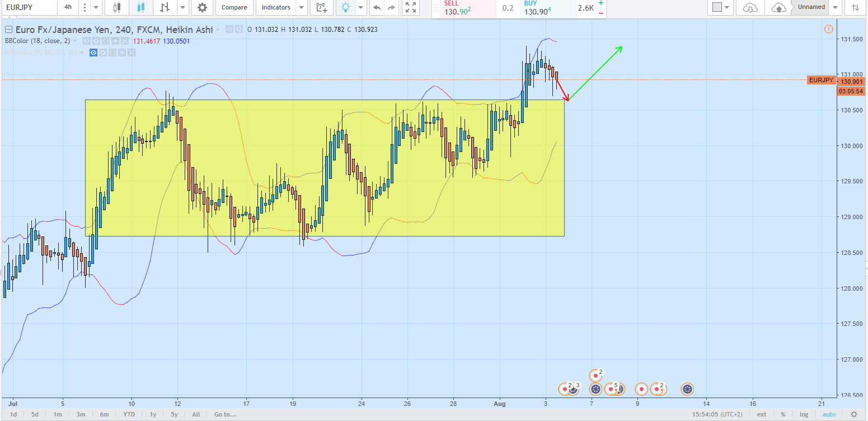Viewport: 868px width, 421px height.
Task: Select the 1d time range
Action: click(13, 414)
